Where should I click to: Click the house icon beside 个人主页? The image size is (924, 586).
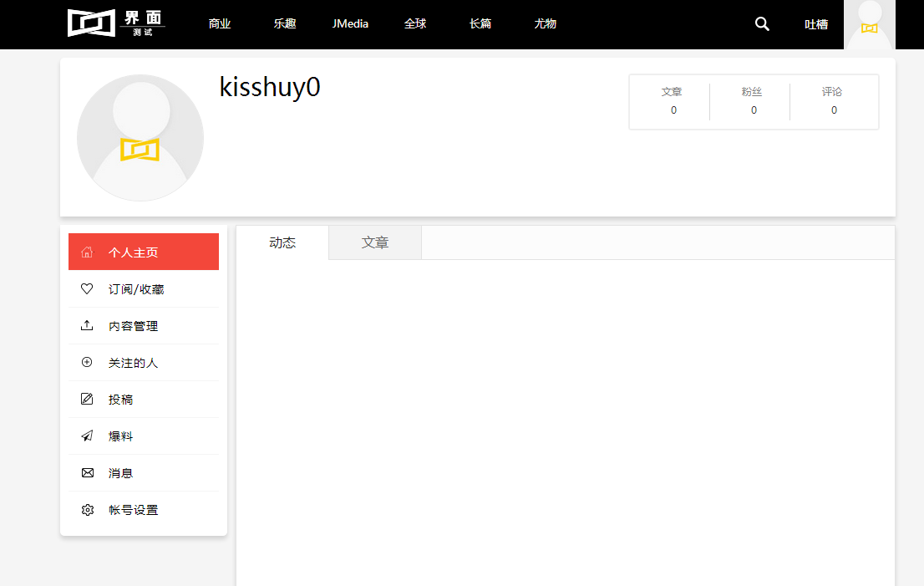point(87,252)
